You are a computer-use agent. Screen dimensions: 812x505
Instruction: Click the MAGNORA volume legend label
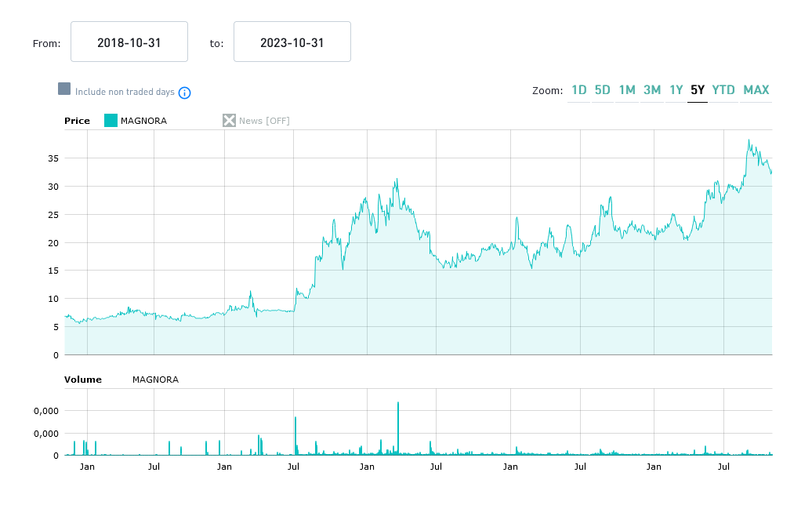(155, 380)
